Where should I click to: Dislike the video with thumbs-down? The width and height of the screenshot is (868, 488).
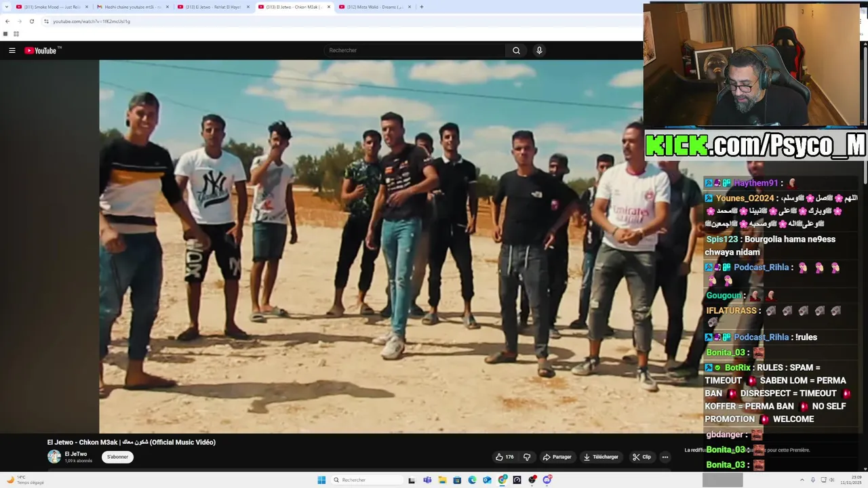point(527,457)
